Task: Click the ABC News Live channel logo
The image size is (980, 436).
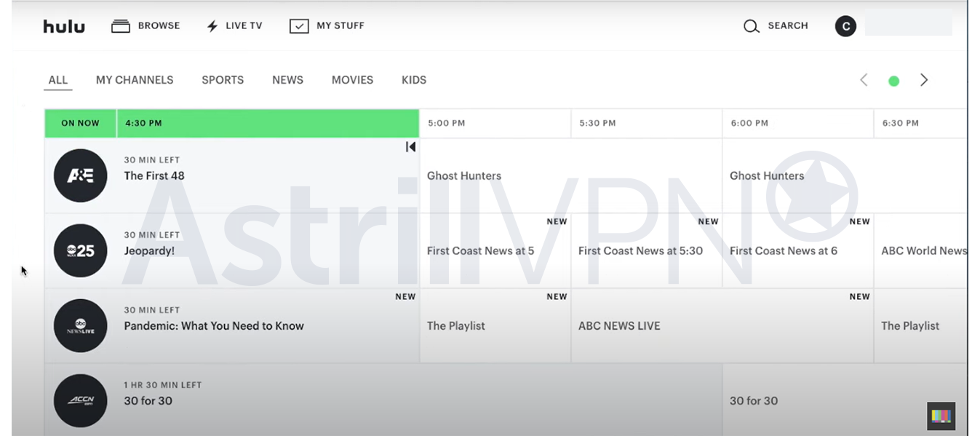Action: 80,325
